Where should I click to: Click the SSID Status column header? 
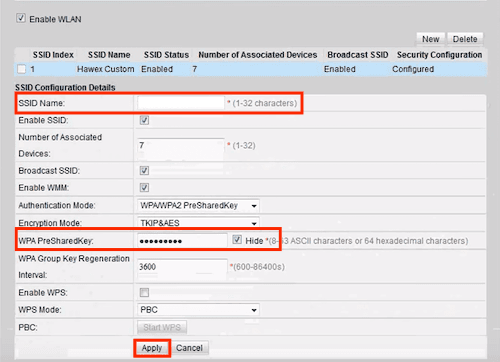coord(166,55)
